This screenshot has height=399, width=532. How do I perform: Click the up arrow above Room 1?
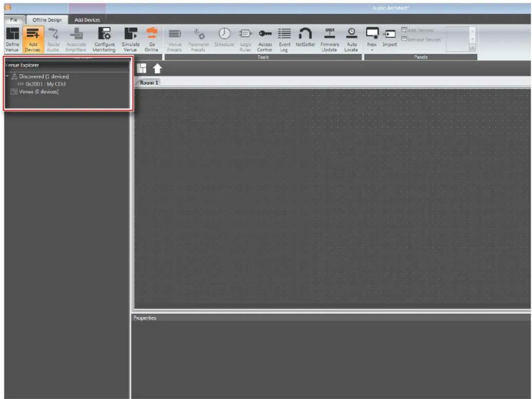coord(157,68)
